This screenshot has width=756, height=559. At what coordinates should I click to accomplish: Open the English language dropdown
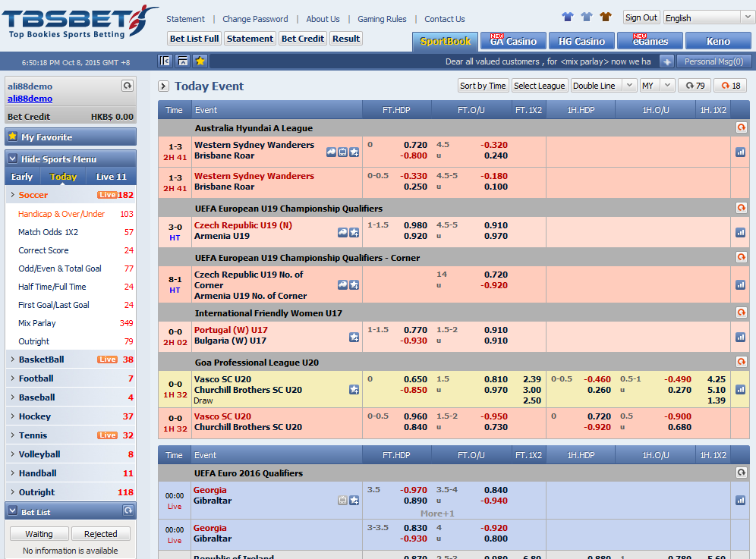click(708, 17)
